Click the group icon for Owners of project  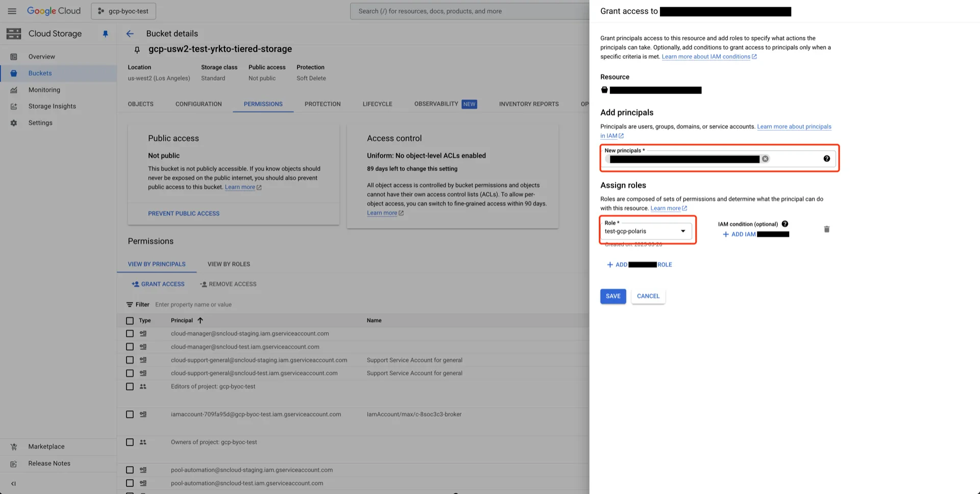point(143,442)
